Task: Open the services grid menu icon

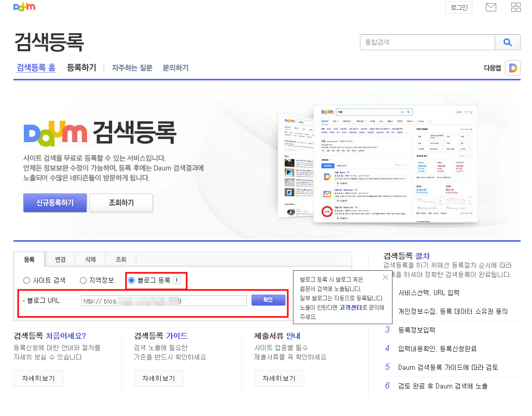Action: (x=516, y=7)
